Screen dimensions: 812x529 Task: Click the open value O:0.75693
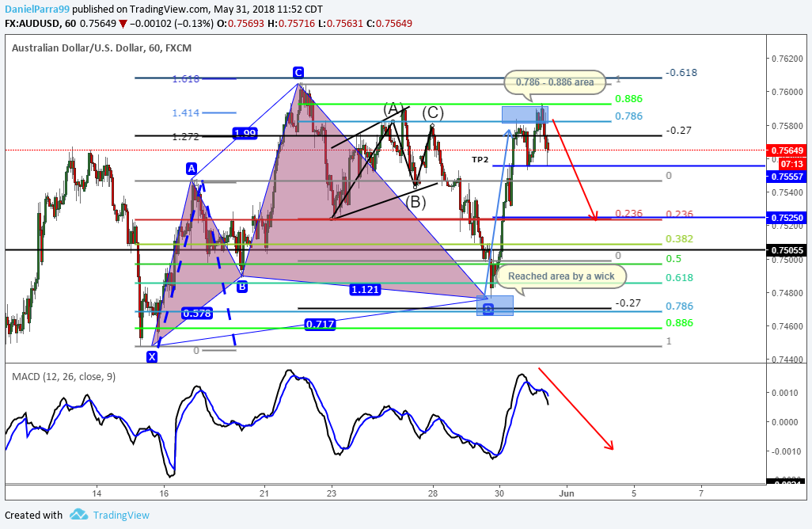[241, 23]
